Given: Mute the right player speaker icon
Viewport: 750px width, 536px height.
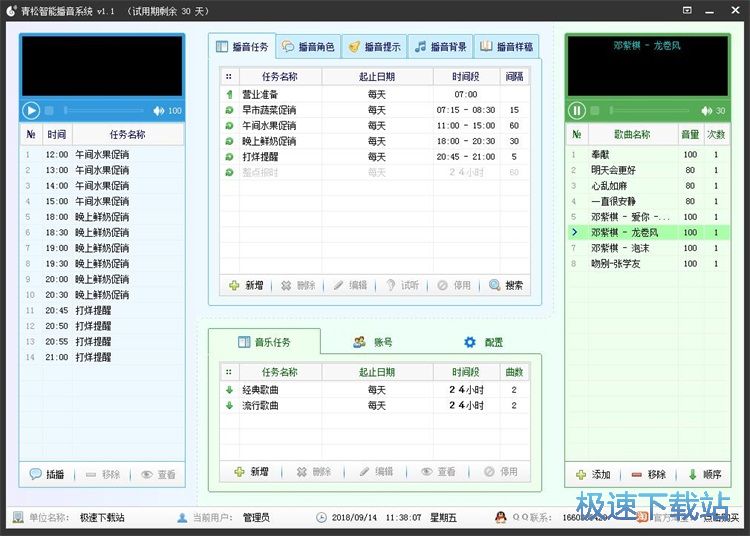Looking at the screenshot, I should tap(704, 111).
